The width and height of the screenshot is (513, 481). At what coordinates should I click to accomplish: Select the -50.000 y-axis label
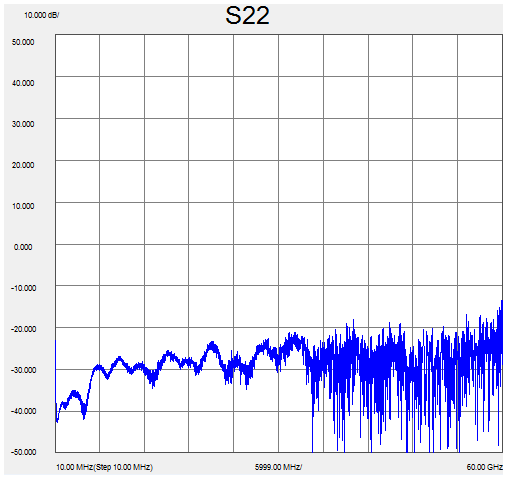(x=23, y=452)
